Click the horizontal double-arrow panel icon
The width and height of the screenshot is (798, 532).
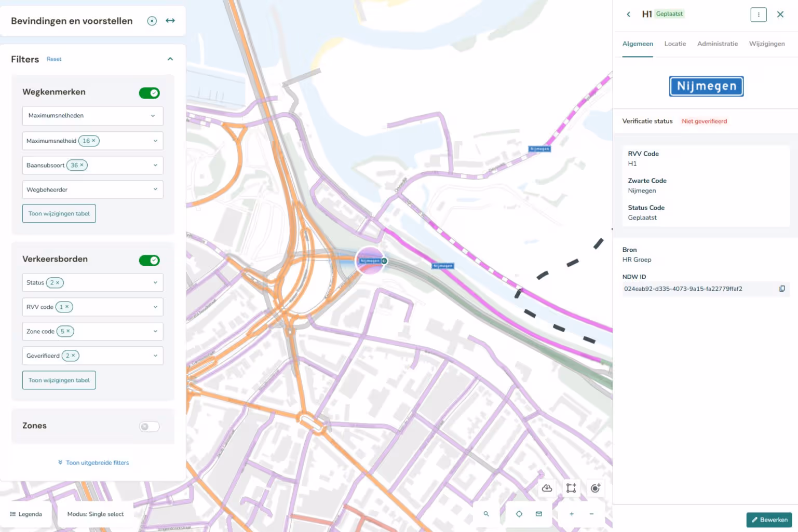170,21
